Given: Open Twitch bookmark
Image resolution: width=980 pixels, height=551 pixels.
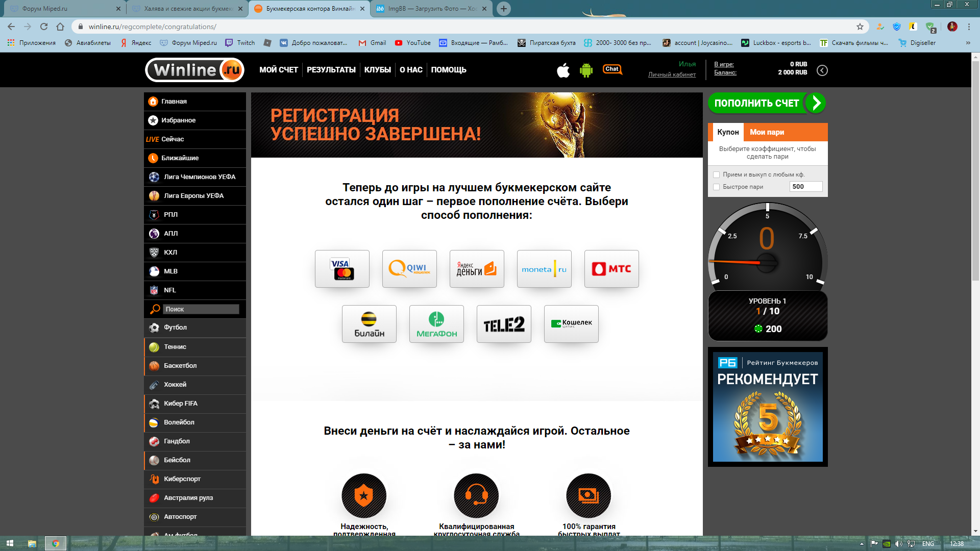Looking at the screenshot, I should tap(240, 43).
